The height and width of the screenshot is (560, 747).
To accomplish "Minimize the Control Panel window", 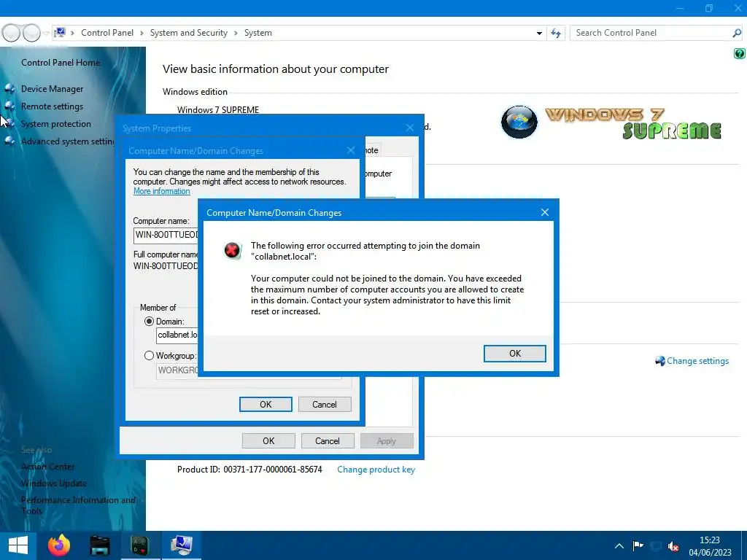I will [x=680, y=8].
